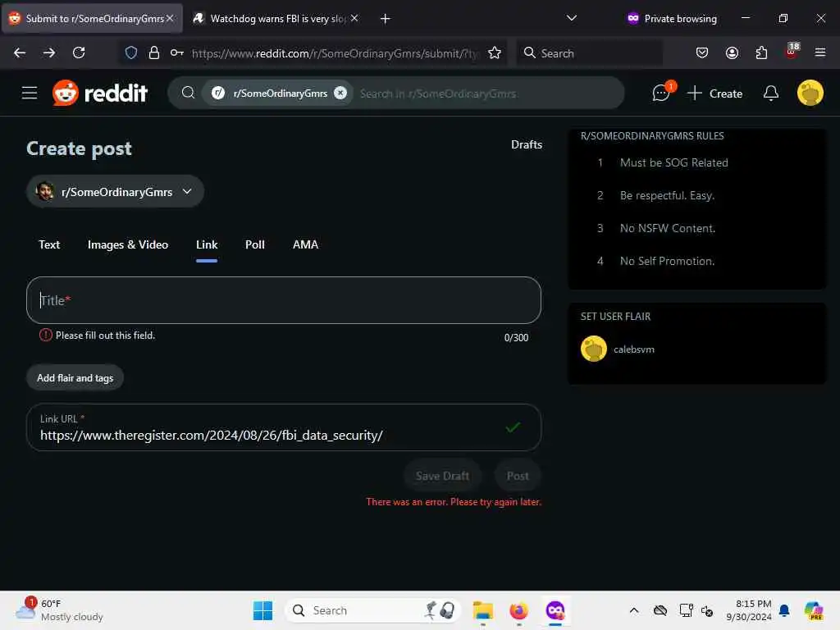Go back with the browser back arrow
840x630 pixels.
click(x=20, y=52)
